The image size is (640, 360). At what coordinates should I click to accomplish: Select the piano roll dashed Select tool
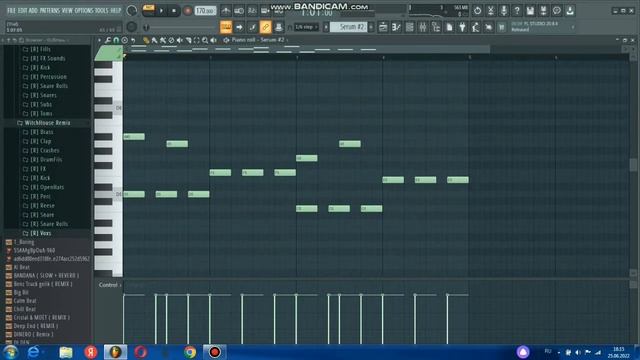pos(197,40)
